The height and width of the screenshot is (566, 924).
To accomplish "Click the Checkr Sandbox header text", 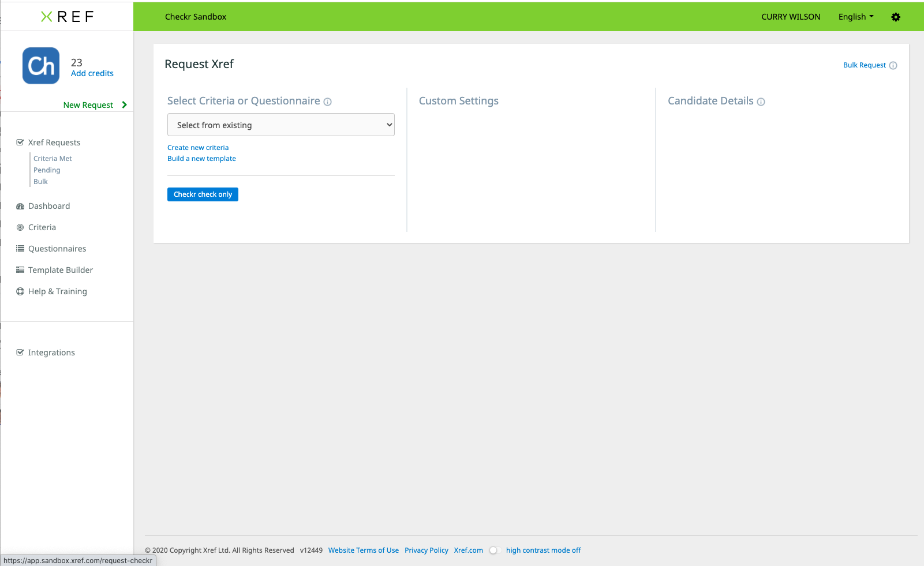I will point(196,17).
